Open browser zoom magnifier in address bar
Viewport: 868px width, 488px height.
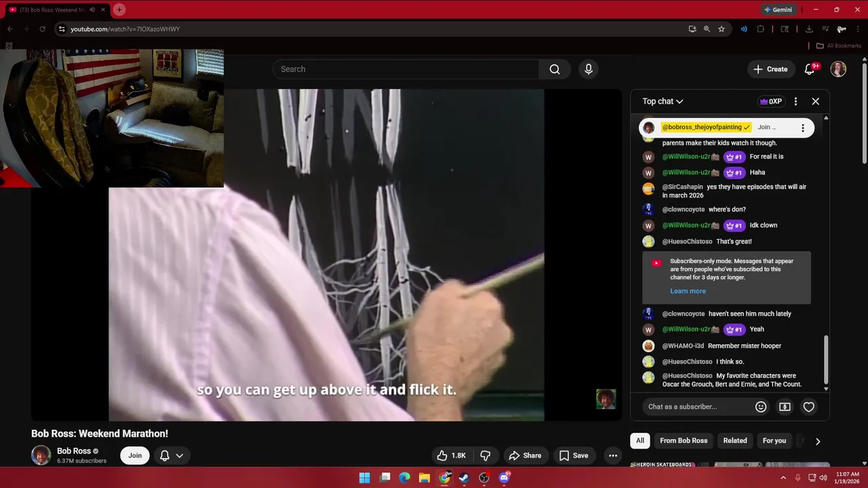click(707, 29)
